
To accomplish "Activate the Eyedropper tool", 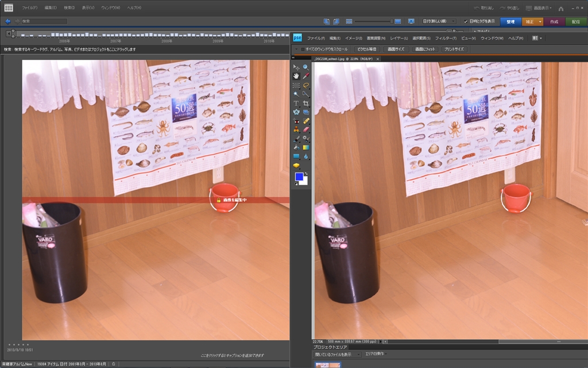I will 306,76.
